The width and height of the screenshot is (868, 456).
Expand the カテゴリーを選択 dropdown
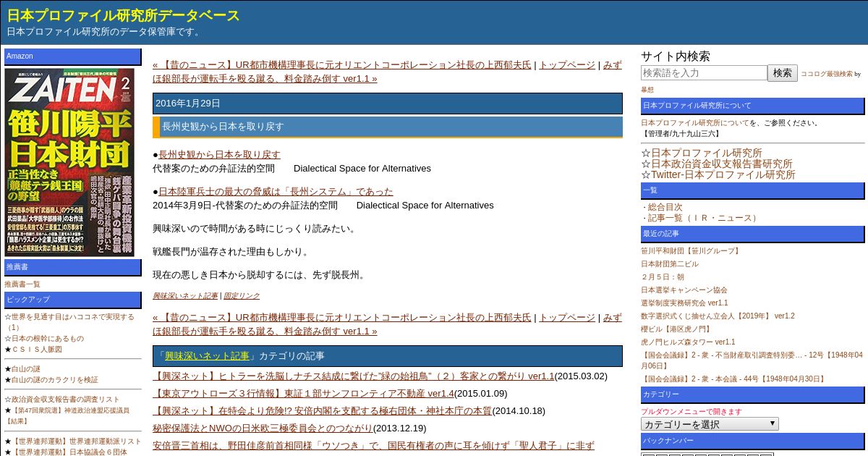[x=710, y=424]
